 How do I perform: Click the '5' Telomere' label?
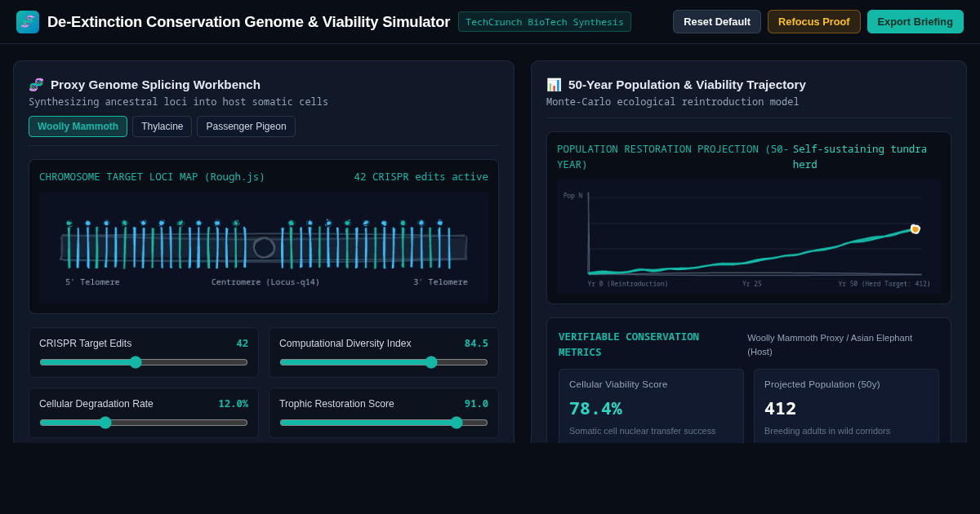pos(92,282)
